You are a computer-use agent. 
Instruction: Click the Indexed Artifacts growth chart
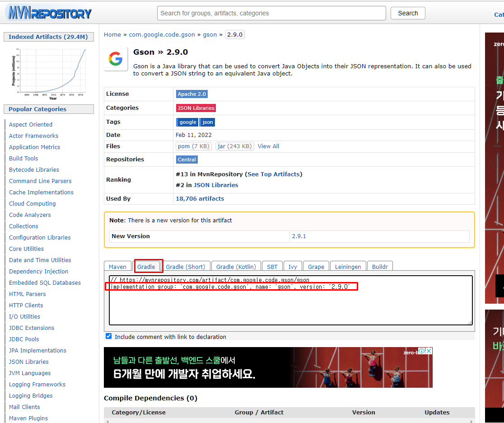pos(49,73)
